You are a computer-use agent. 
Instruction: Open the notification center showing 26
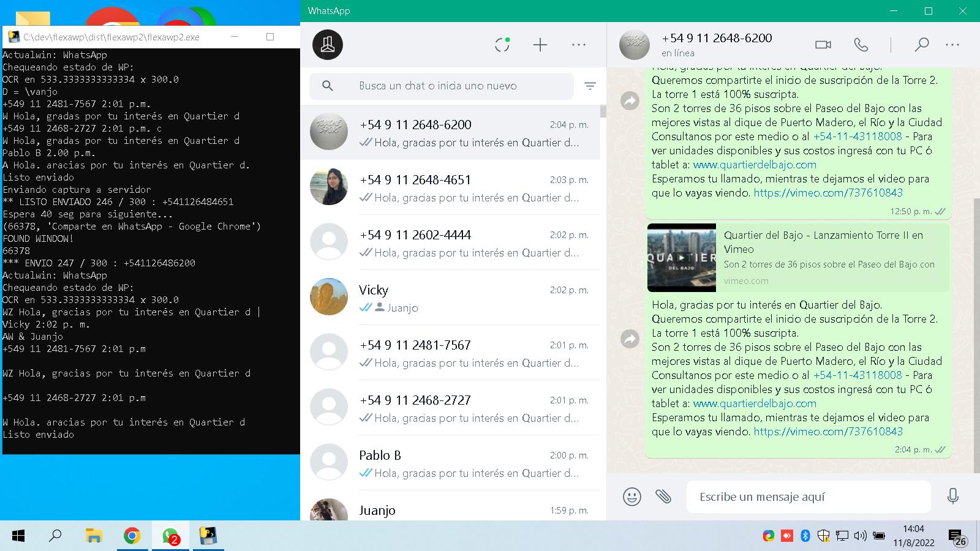coord(957,537)
